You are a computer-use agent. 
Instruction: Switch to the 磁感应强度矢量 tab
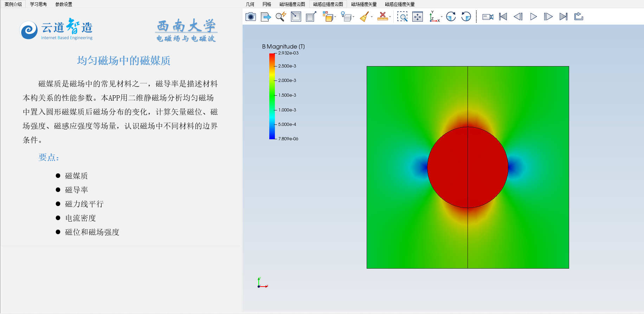(400, 4)
